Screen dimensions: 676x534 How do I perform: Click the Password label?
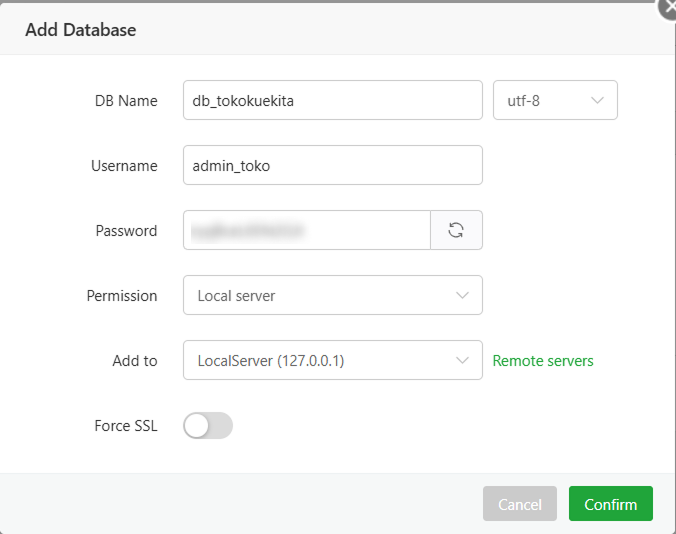coord(126,231)
